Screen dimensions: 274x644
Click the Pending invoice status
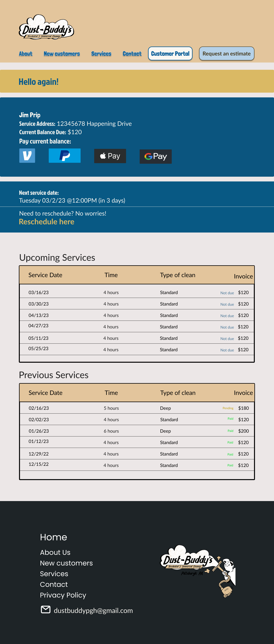(228, 408)
